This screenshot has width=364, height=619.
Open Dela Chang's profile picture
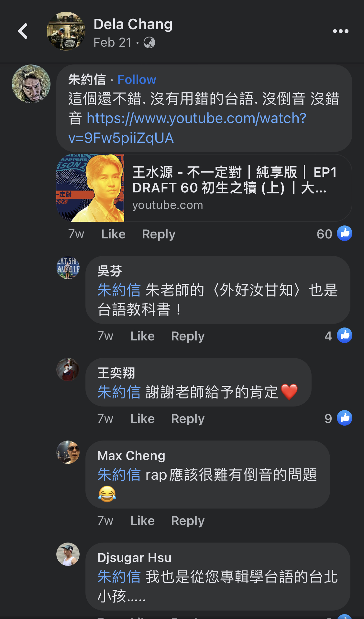[66, 31]
